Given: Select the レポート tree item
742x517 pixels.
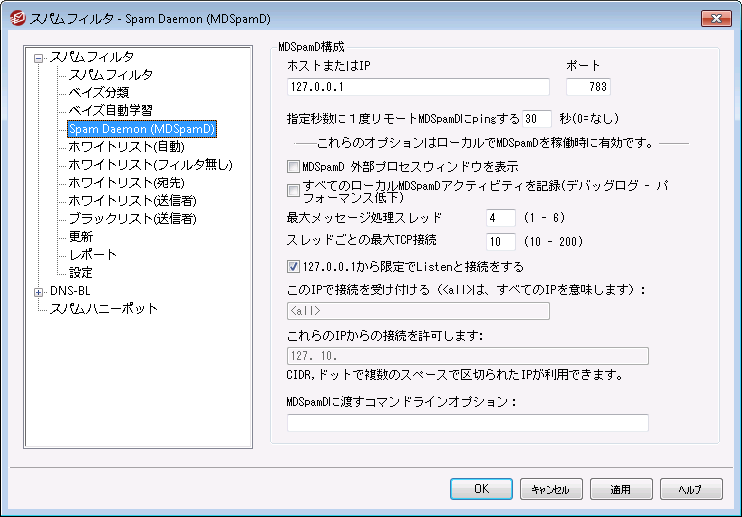Looking at the screenshot, I should [x=92, y=255].
